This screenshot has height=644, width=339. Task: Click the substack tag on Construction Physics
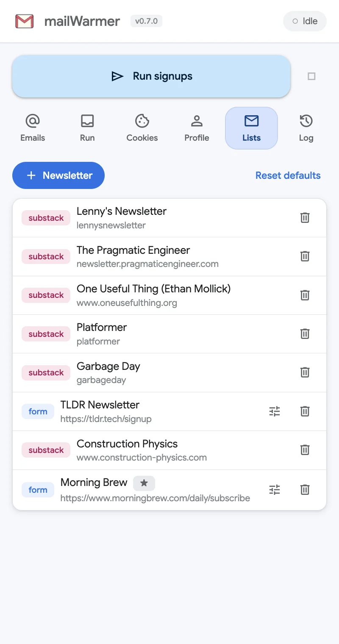[46, 450]
